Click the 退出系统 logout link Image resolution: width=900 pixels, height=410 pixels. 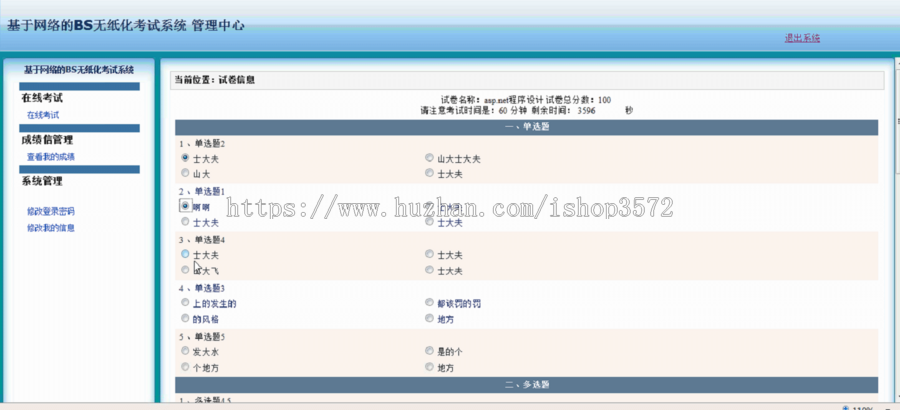tap(802, 38)
